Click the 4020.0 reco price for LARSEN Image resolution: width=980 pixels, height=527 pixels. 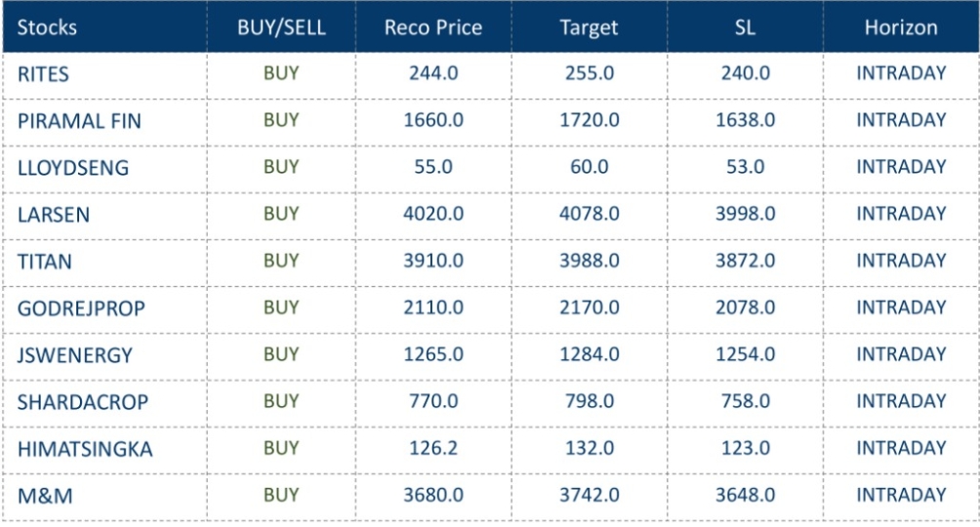point(433,214)
